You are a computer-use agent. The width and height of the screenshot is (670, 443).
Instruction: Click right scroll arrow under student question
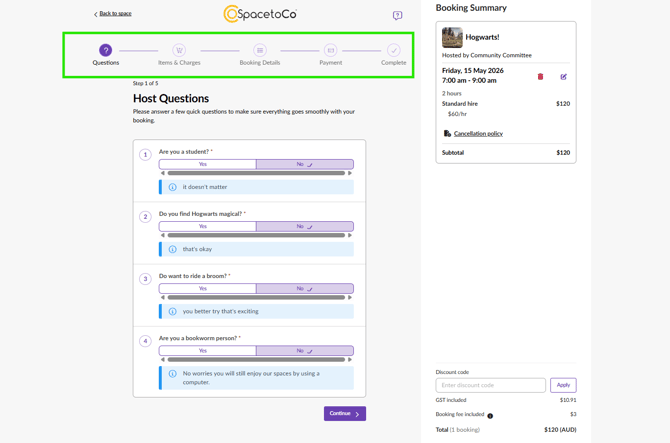pyautogui.click(x=350, y=173)
